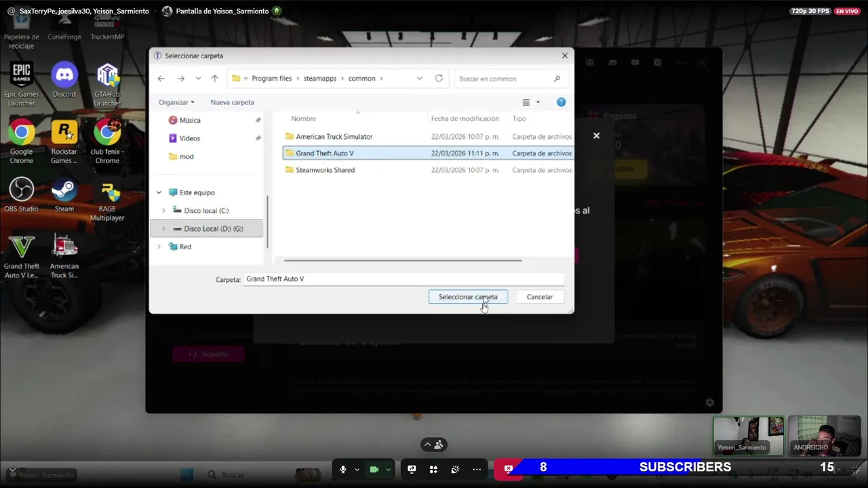Select the Grand Theft Auto V folder
Viewport: 868px width, 488px height.
tap(428, 153)
